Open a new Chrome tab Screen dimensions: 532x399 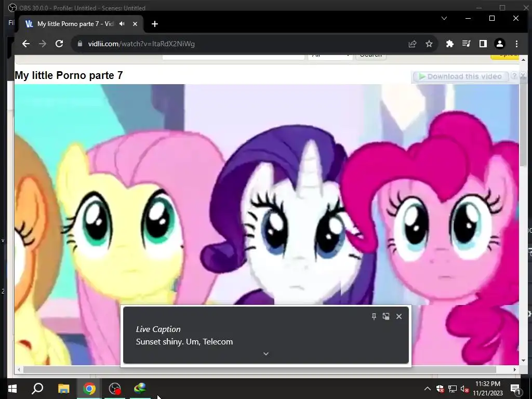click(x=155, y=24)
